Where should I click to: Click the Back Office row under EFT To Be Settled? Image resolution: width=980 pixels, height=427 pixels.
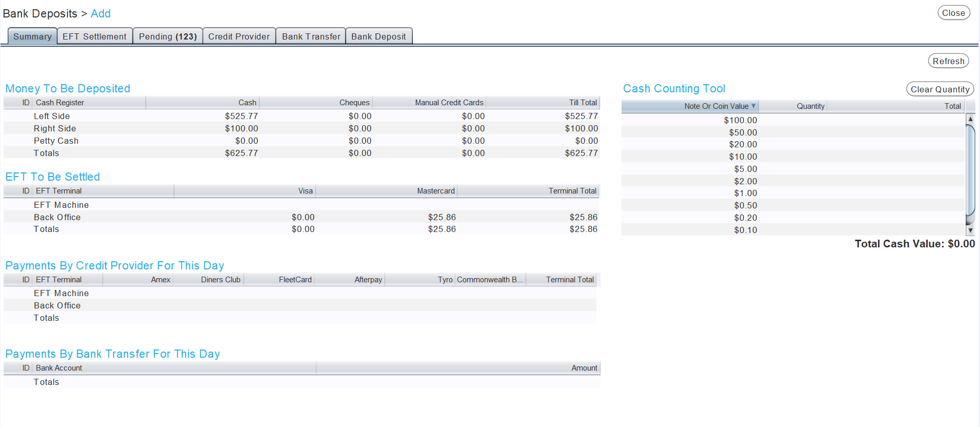coord(302,217)
